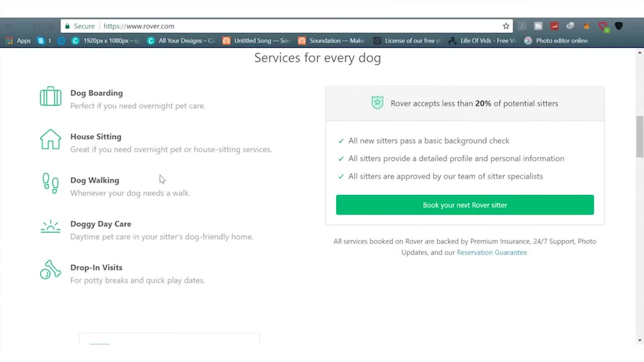Click the black shield extension icon
644x362 pixels.
[619, 26]
